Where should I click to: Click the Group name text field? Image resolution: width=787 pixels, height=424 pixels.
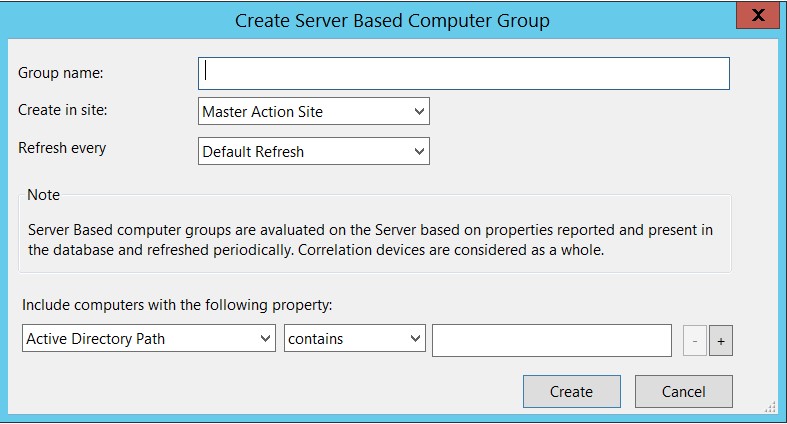click(x=464, y=73)
